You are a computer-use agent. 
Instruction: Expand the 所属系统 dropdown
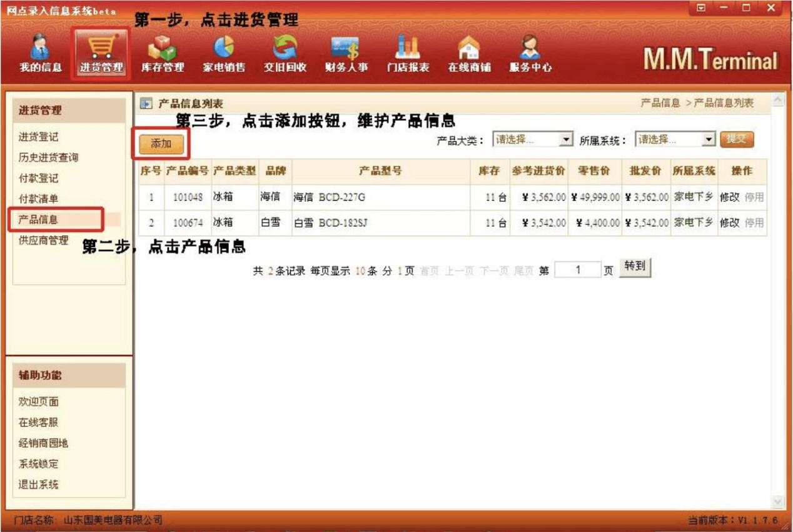click(x=709, y=139)
